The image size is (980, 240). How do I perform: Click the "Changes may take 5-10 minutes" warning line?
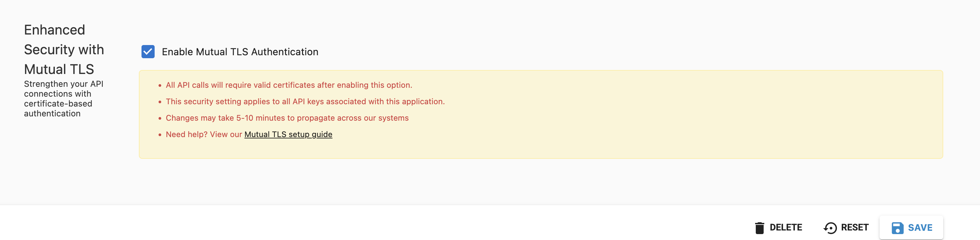(x=287, y=118)
